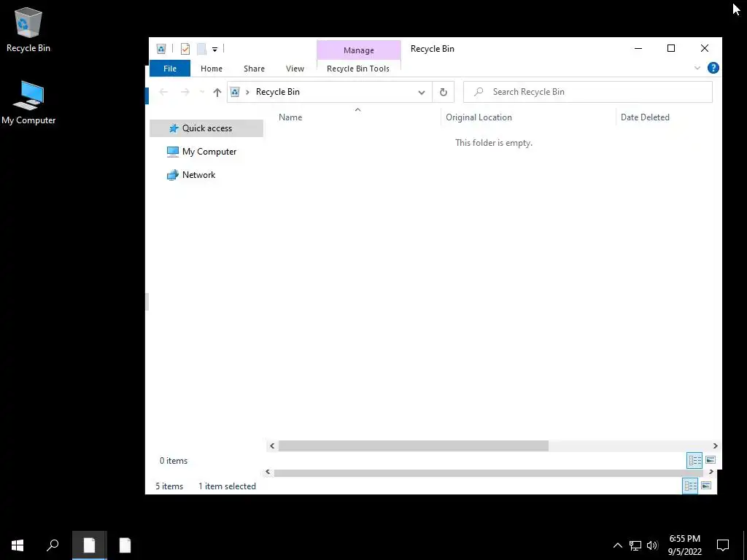Click the Recycle Bin title bar system icon
Image resolution: width=747 pixels, height=560 pixels.
click(x=161, y=49)
